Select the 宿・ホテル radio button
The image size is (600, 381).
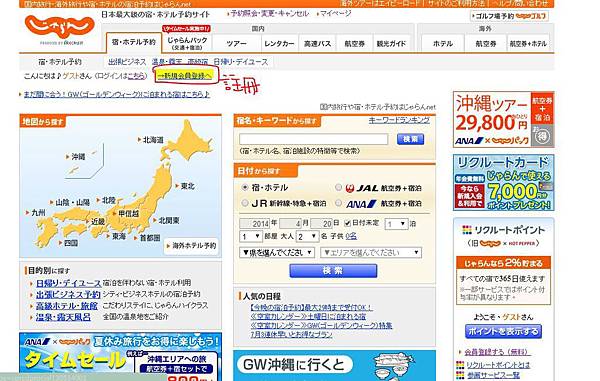click(x=245, y=187)
